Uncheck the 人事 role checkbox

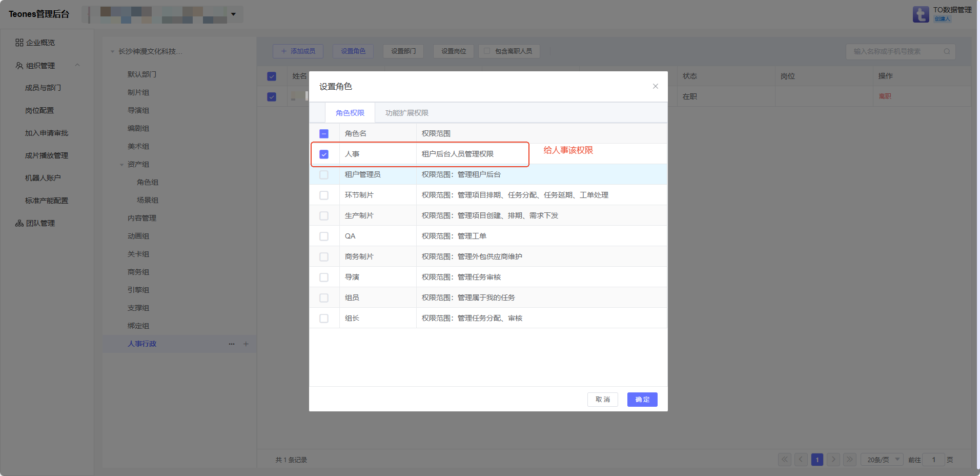tap(324, 154)
